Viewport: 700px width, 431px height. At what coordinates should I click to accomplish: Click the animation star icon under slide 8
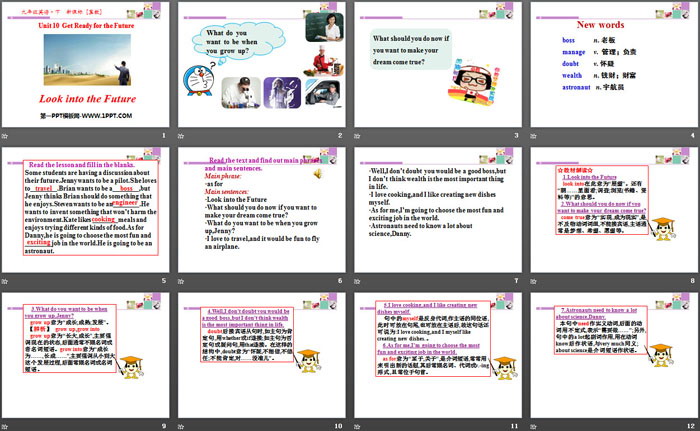point(533,281)
